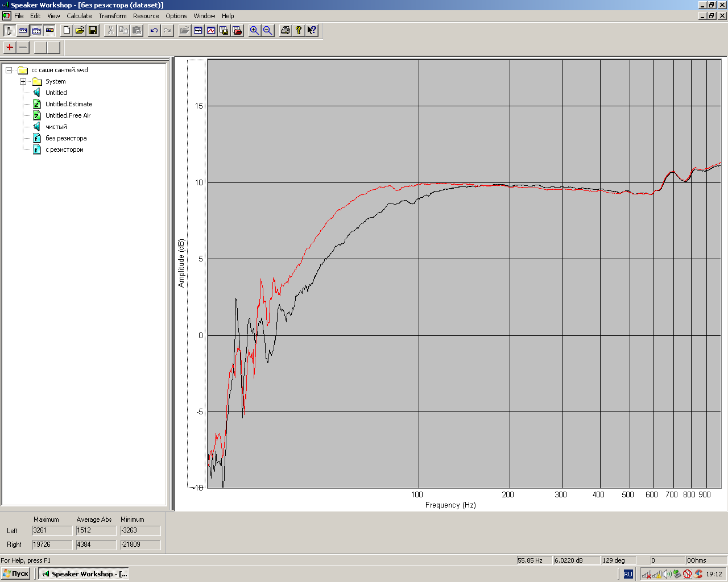Select Untitled.Estimate impedance item
This screenshot has width=728, height=582.
pyautogui.click(x=69, y=104)
